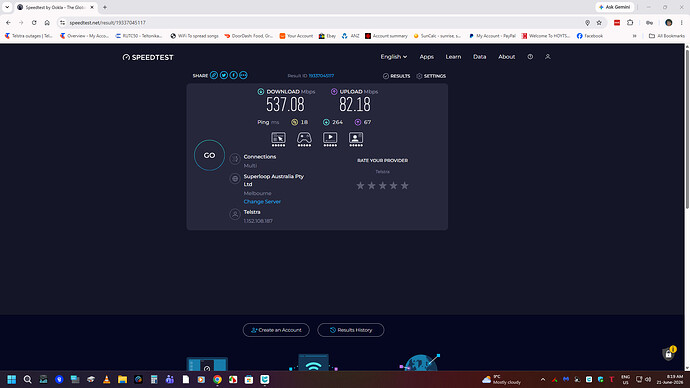Screen dimensions: 690x388
Task: Click the Connections mode icon
Action: (x=235, y=158)
